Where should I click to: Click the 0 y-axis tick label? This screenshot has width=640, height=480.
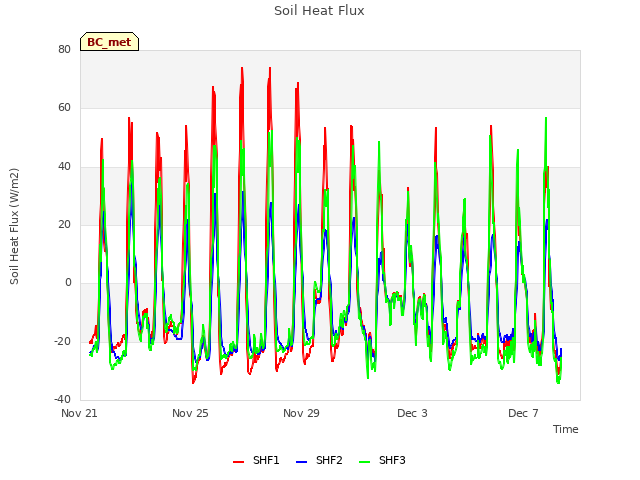tap(68, 283)
